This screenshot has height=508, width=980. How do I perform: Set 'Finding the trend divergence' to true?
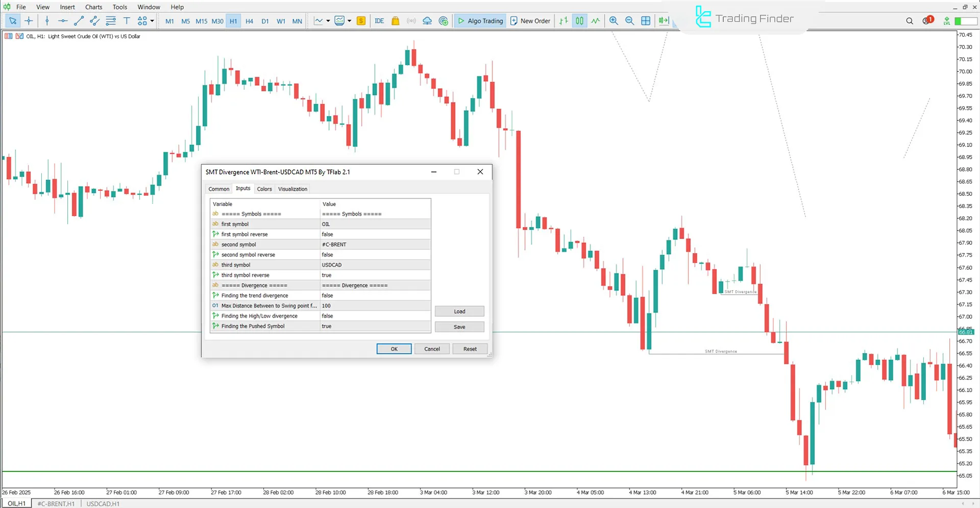point(375,295)
